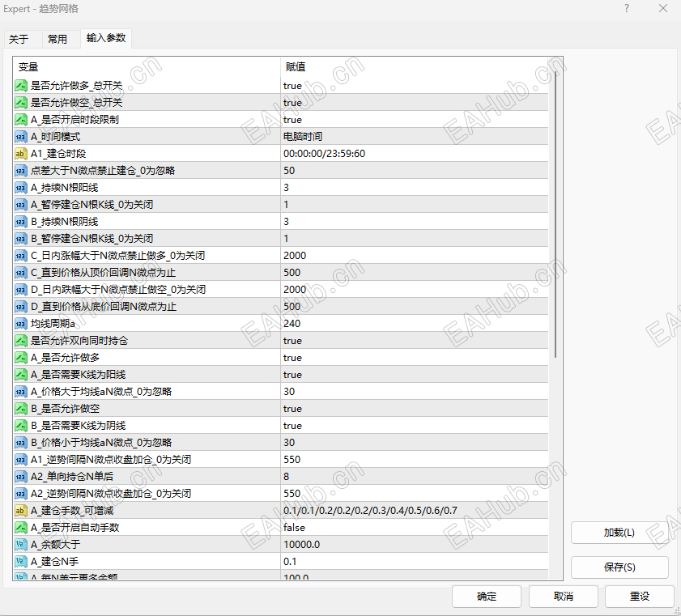
Task: Click the 加载(L) button
Action: pos(619,533)
